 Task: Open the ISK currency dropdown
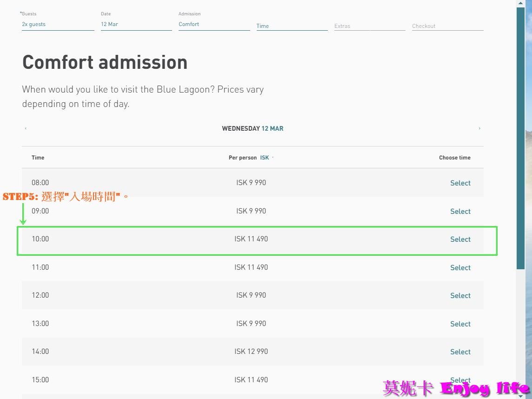[266, 158]
